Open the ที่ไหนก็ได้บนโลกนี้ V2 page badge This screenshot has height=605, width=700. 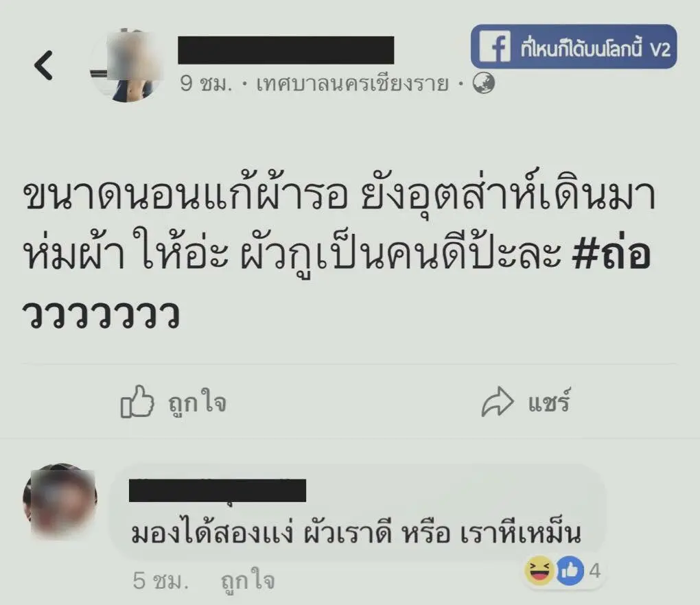coord(574,47)
